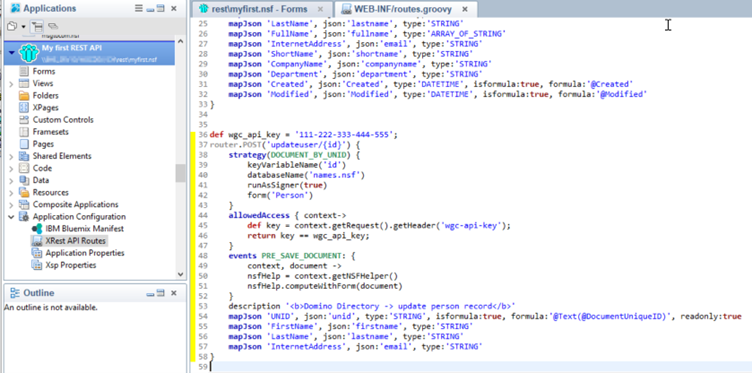Click the working sets icon in the Applications toolbar
Screen dimensions: 752x373
[53, 26]
